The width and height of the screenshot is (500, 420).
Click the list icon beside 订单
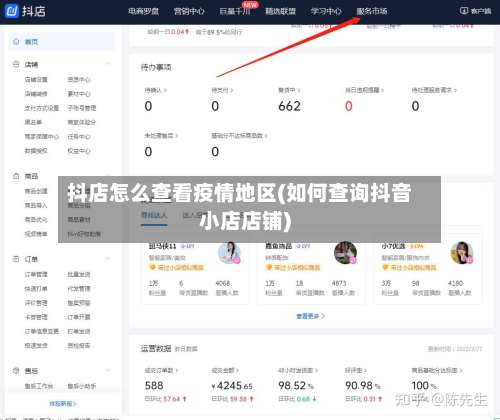pyautogui.click(x=16, y=259)
